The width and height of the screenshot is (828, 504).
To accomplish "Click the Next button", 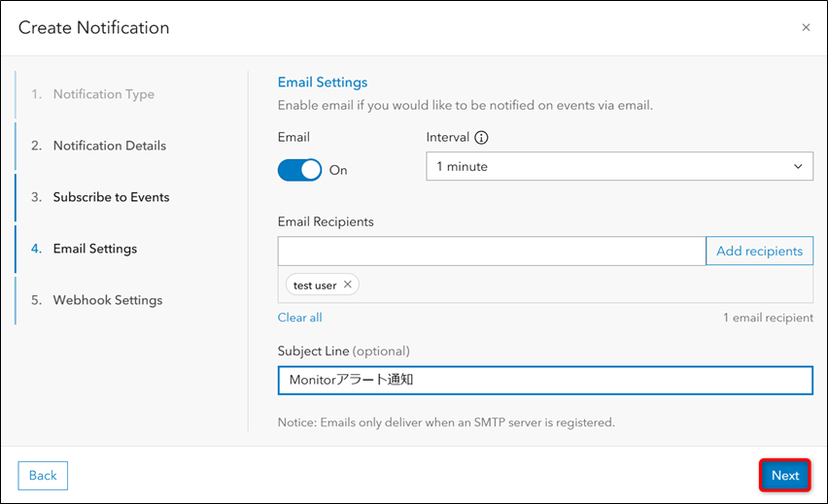I will pyautogui.click(x=785, y=476).
